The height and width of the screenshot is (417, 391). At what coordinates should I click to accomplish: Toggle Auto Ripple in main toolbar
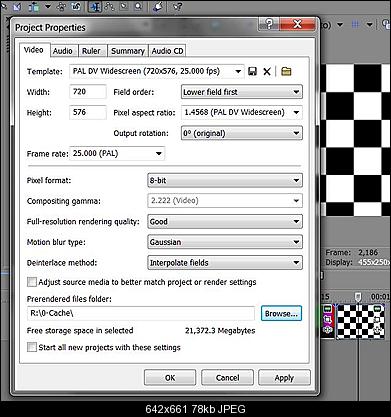pyautogui.click(x=34, y=6)
